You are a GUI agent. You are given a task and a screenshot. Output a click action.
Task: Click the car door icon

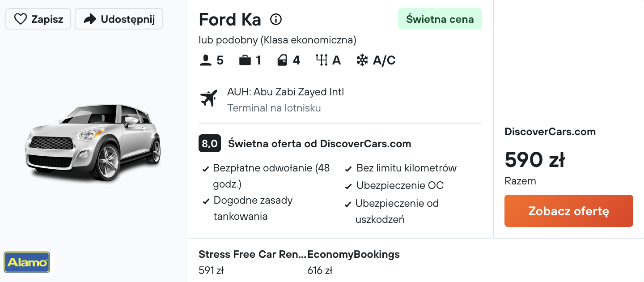[282, 60]
